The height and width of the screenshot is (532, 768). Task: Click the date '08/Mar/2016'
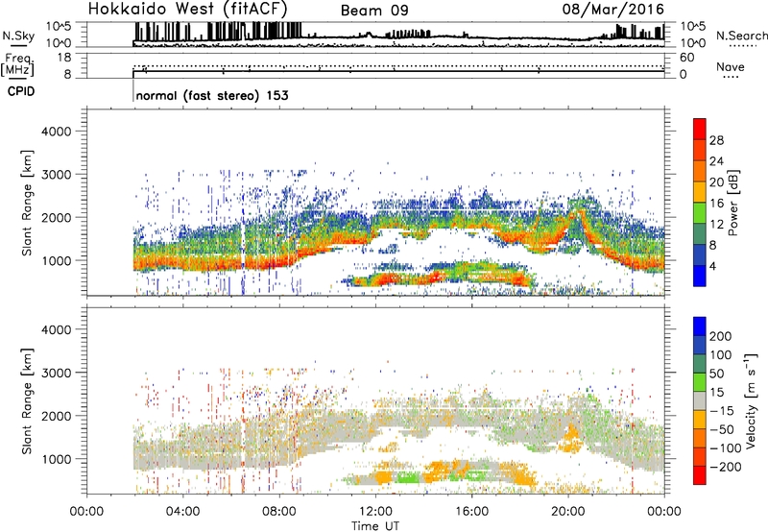(x=612, y=10)
